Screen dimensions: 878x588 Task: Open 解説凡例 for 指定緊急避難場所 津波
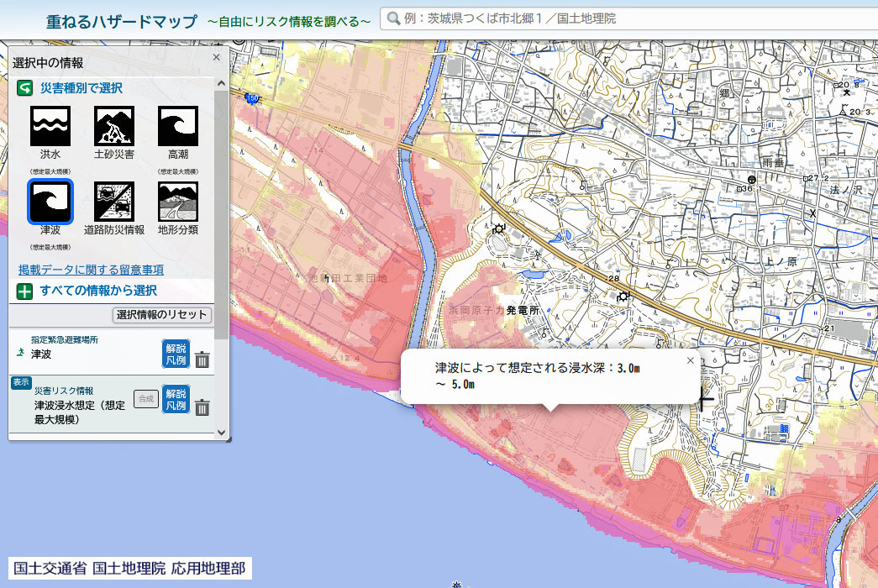click(x=176, y=354)
